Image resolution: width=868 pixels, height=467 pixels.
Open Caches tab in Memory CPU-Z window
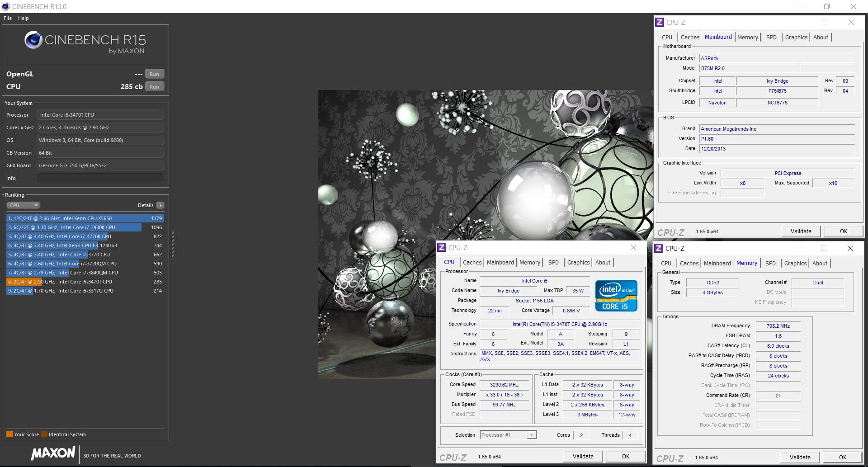(689, 264)
